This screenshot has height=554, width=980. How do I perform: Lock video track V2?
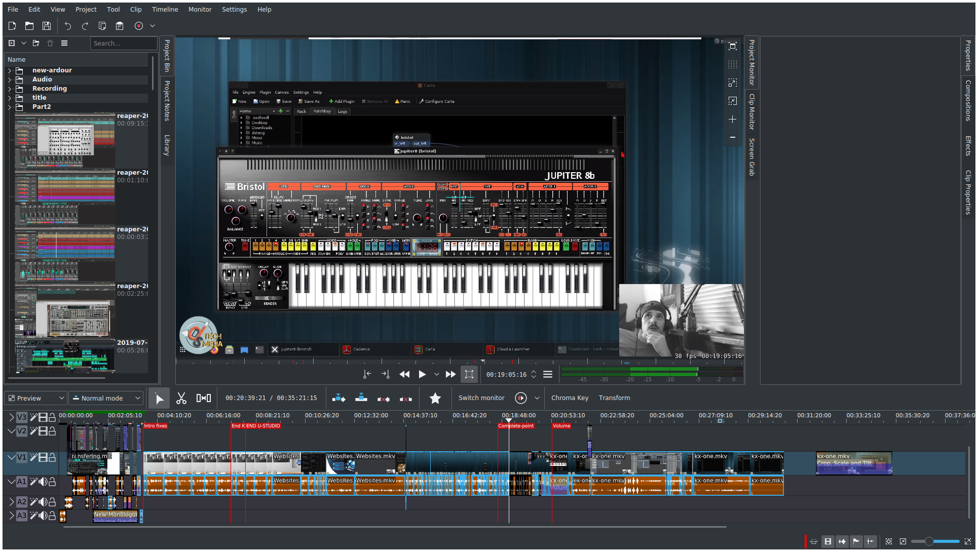(52, 431)
